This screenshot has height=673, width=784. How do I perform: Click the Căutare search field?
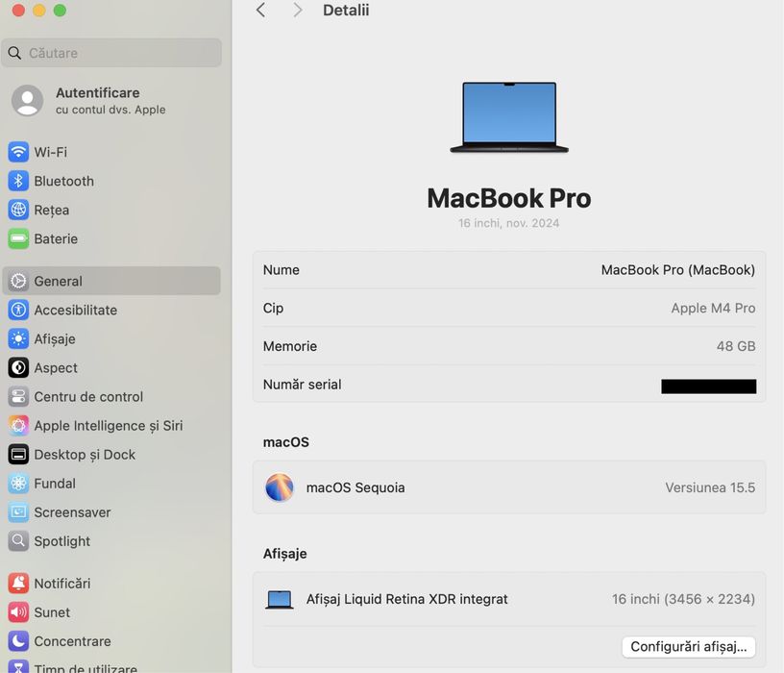pos(111,53)
